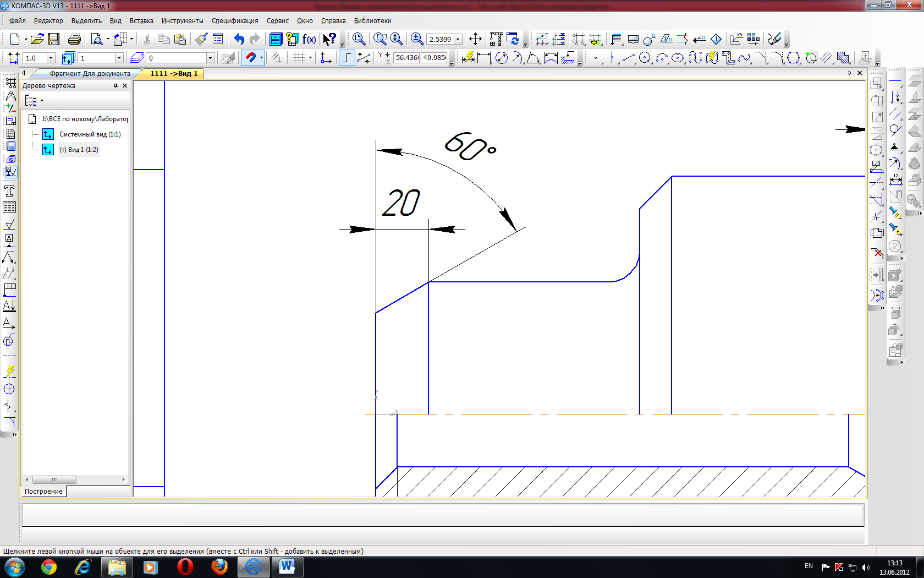
Task: Open the Спецификация menu
Action: tap(235, 21)
